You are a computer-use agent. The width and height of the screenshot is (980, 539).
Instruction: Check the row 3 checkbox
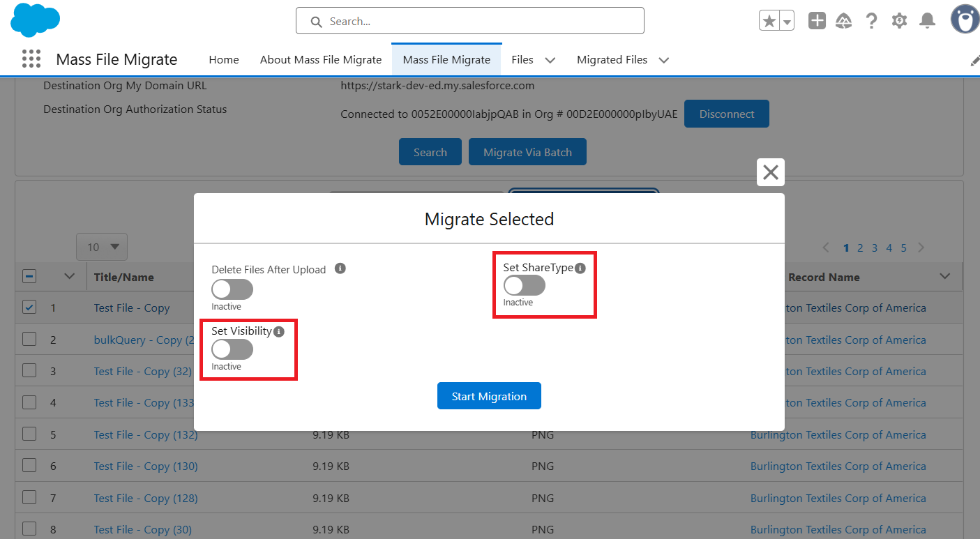click(x=29, y=370)
